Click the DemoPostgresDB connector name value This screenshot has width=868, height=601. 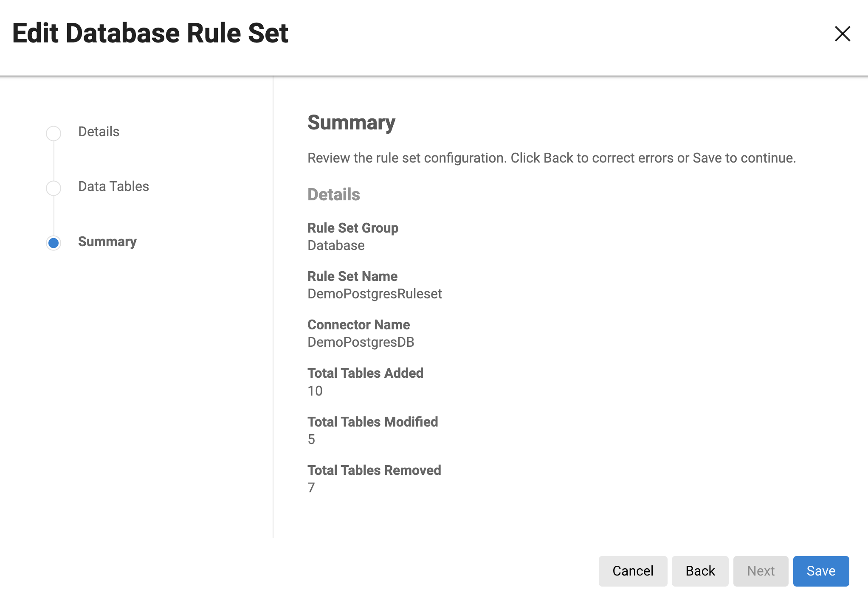[x=361, y=342]
